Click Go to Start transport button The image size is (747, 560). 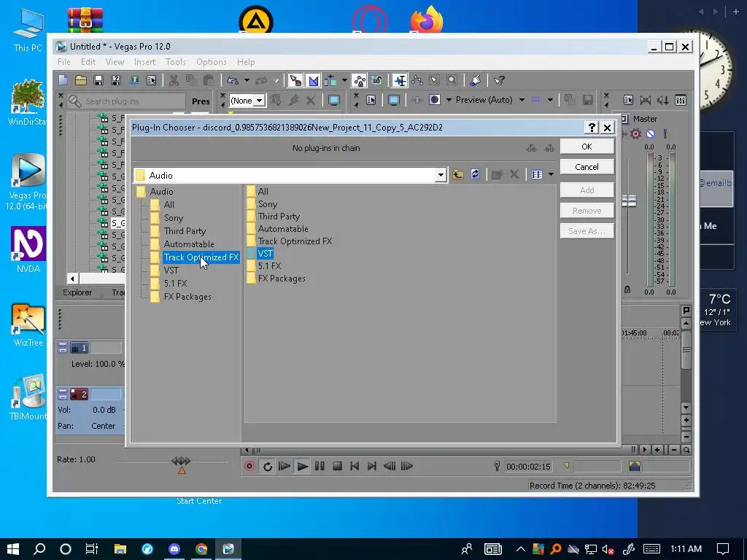pyautogui.click(x=355, y=466)
